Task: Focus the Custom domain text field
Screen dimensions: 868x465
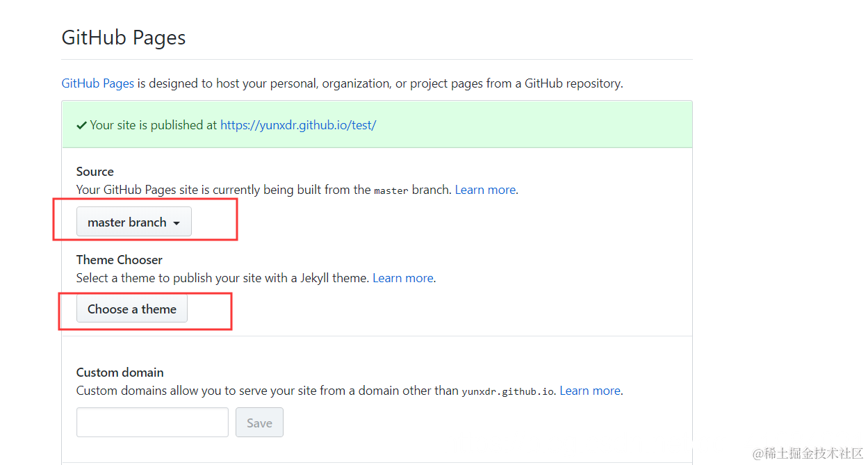Action: pos(152,423)
